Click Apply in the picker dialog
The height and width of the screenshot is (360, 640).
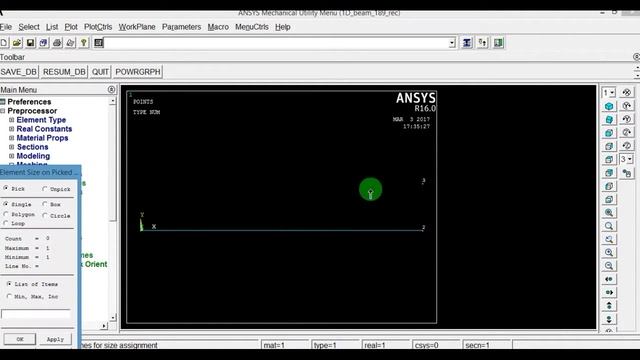(x=56, y=339)
